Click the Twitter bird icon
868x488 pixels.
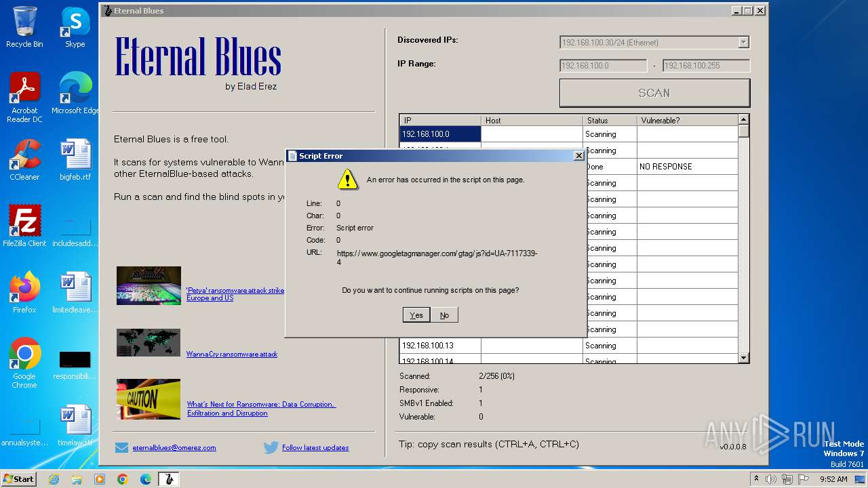coord(271,447)
